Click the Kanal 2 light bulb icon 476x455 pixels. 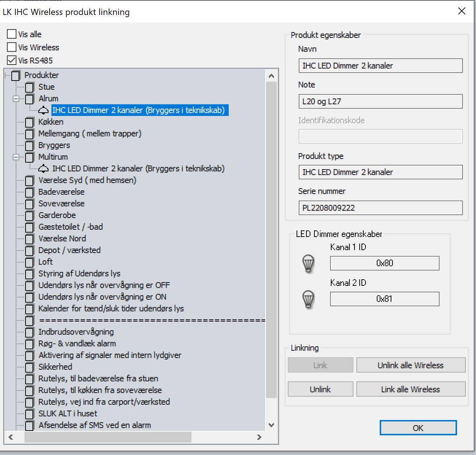coord(309,299)
